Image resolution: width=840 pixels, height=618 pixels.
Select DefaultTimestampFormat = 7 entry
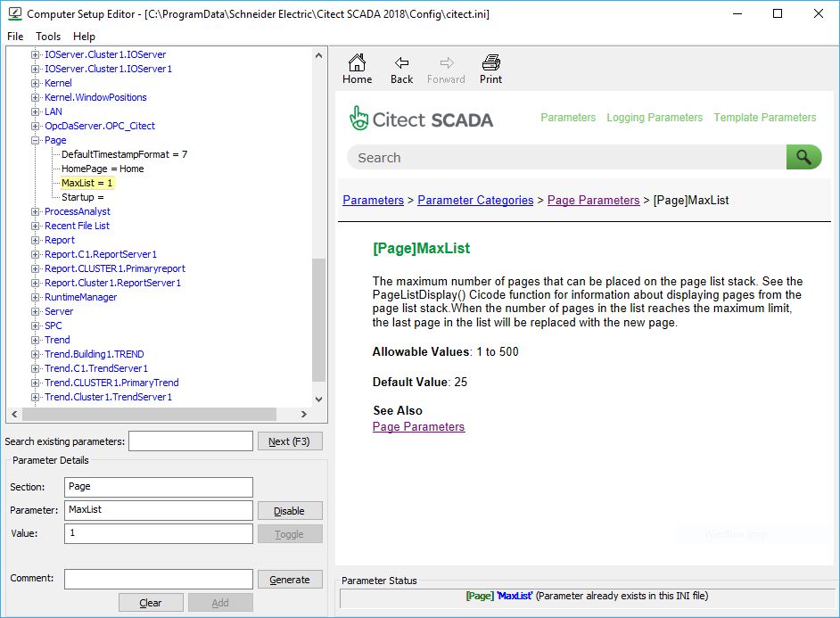124,155
